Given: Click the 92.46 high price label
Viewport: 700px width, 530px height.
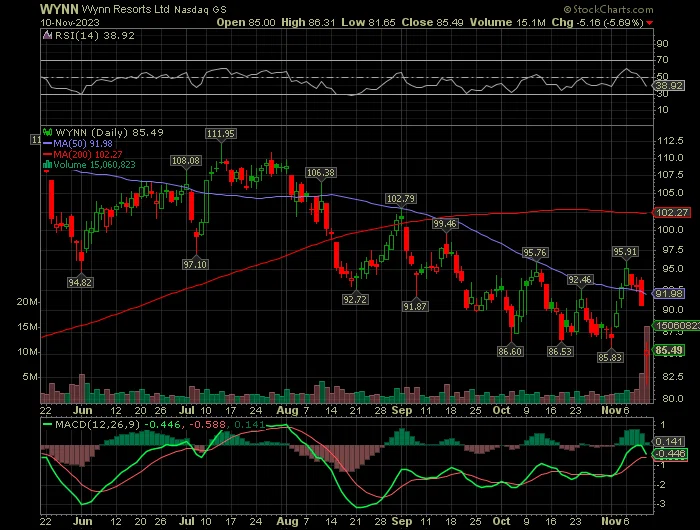Looking at the screenshot, I should 580,280.
